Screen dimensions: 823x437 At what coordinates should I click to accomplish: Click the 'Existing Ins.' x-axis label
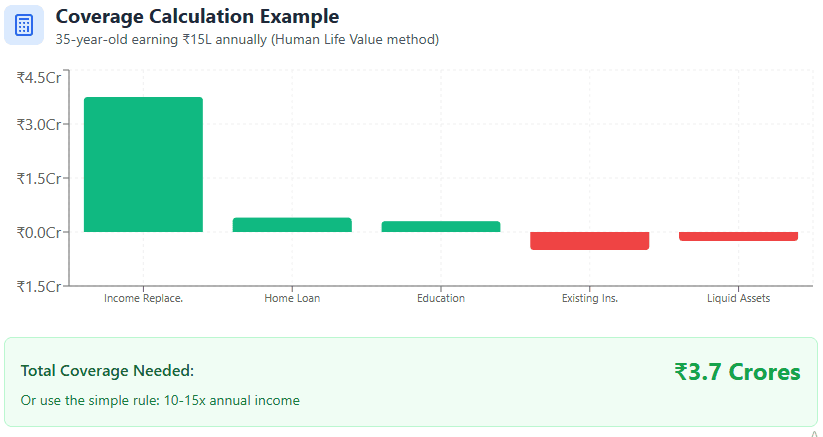coord(590,298)
